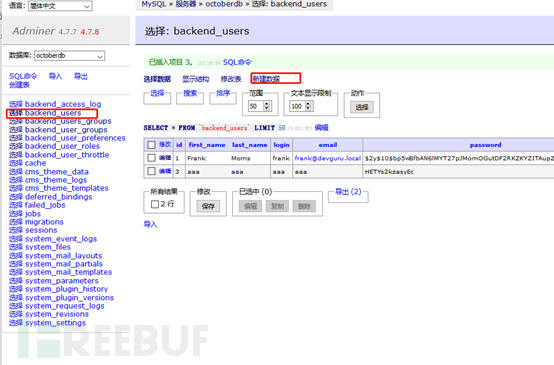The image size is (554, 365).
Task: Open the deferred_bindings table
Action: tap(58, 197)
